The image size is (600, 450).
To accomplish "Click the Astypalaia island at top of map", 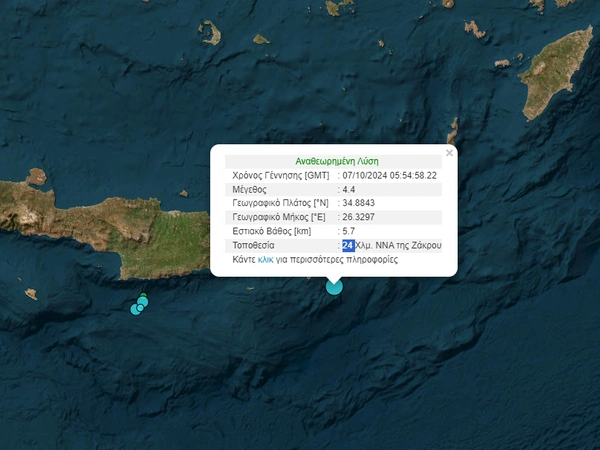I will click(x=209, y=33).
